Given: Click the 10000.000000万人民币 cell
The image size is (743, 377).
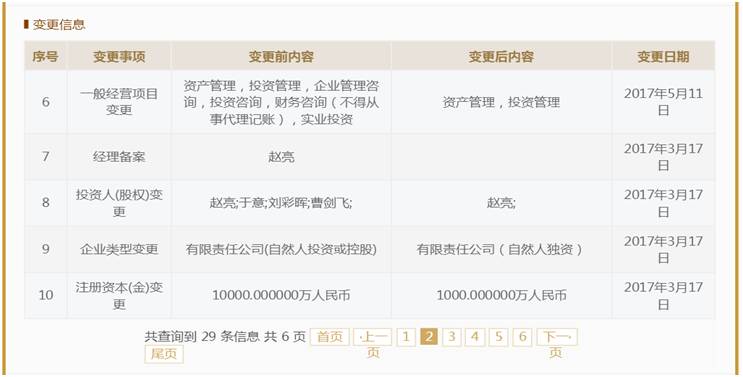Looking at the screenshot, I should pyautogui.click(x=281, y=295).
